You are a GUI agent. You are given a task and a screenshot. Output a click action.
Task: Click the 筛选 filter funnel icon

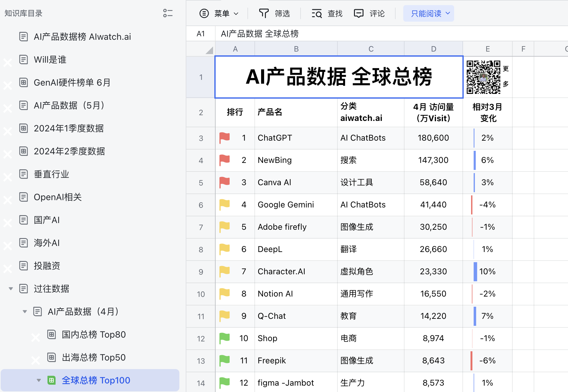(x=264, y=13)
